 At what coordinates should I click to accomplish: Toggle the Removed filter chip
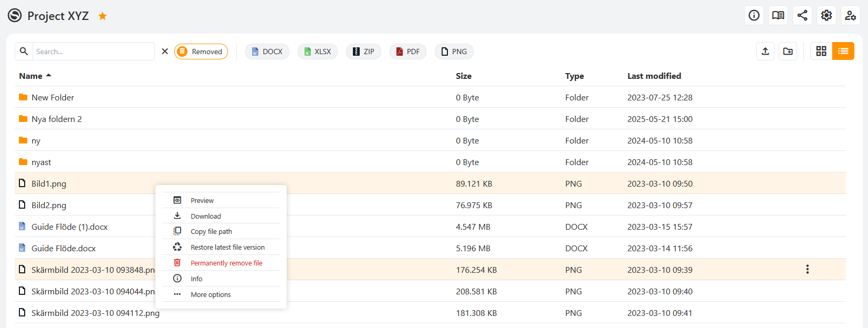[201, 52]
